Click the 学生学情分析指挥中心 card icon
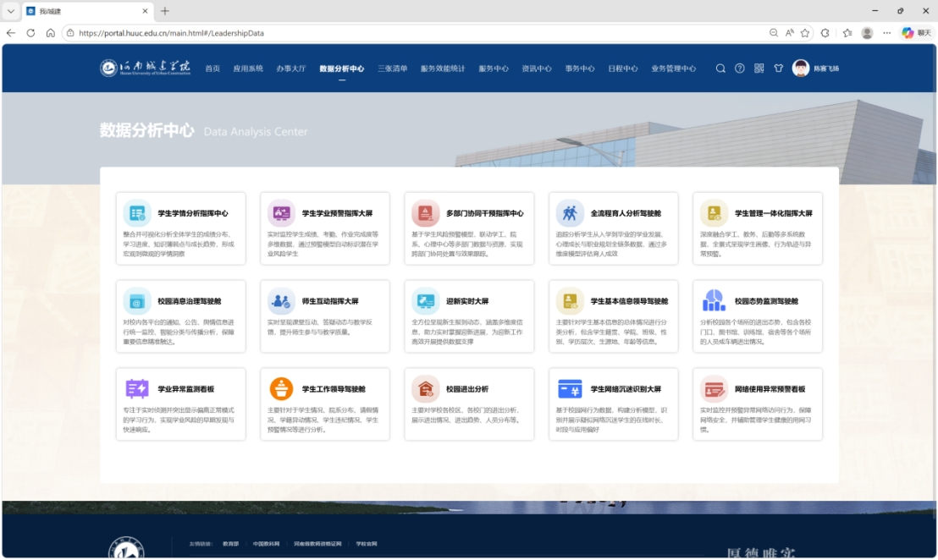 tap(137, 213)
